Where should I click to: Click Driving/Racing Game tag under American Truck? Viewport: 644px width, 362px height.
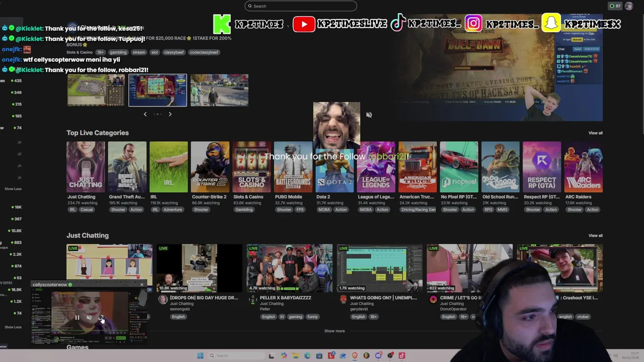click(x=419, y=210)
